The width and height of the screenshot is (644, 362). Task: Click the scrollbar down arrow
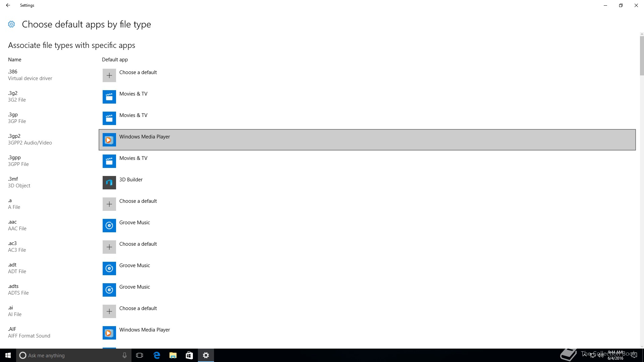click(642, 347)
